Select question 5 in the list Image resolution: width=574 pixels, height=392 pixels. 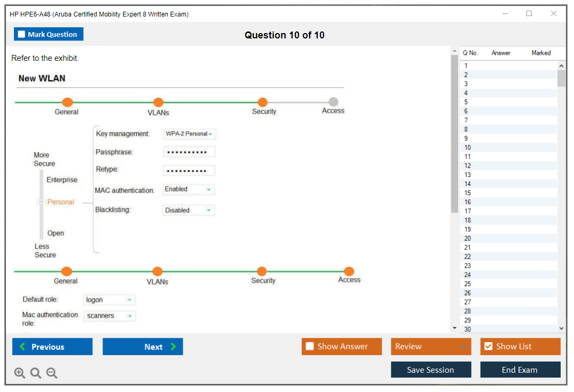(x=466, y=102)
